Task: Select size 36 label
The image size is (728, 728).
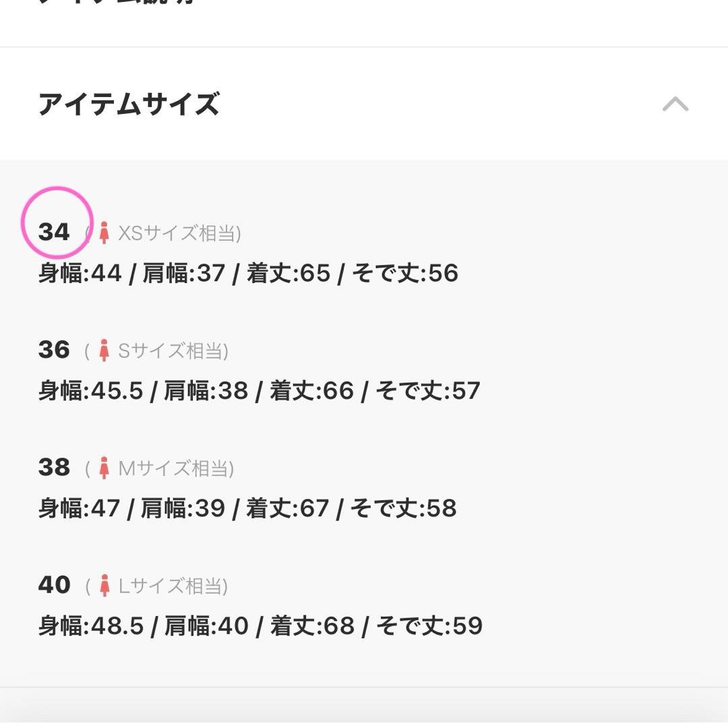Action: coord(54,348)
